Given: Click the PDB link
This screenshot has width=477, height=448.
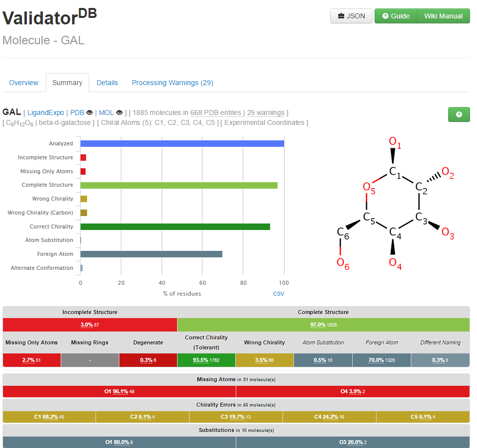Looking at the screenshot, I should pyautogui.click(x=77, y=112).
